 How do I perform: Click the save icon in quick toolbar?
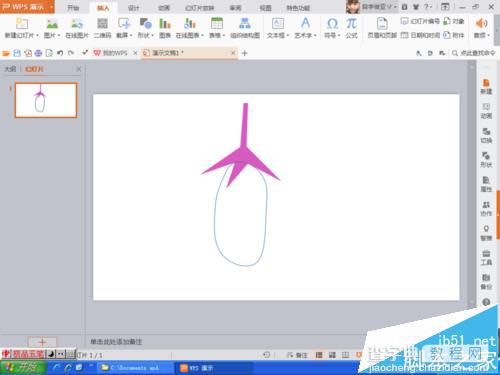click(x=17, y=53)
